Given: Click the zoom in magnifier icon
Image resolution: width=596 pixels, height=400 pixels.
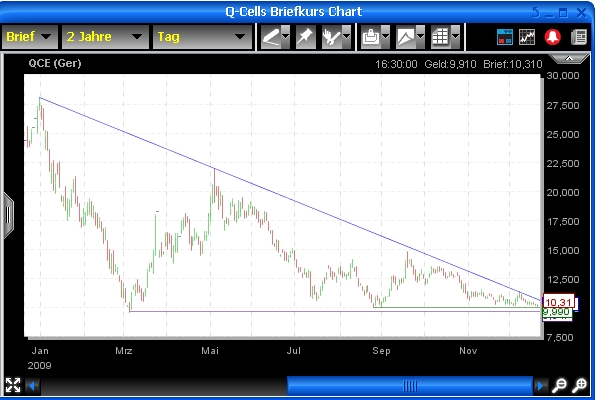Looking at the screenshot, I should [x=579, y=386].
